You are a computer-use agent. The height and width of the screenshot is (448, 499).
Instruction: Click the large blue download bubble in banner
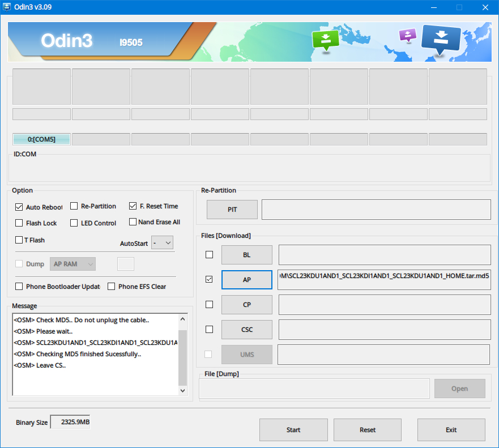pyautogui.click(x=441, y=40)
